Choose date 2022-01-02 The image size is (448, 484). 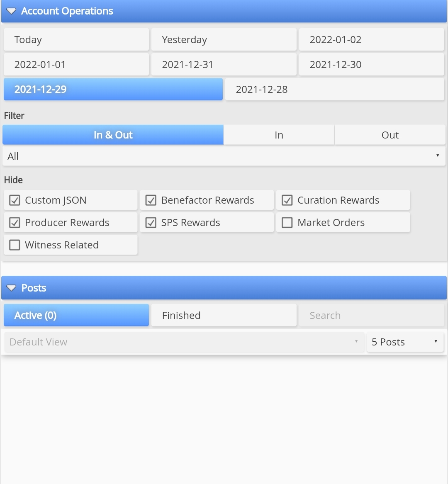click(371, 39)
